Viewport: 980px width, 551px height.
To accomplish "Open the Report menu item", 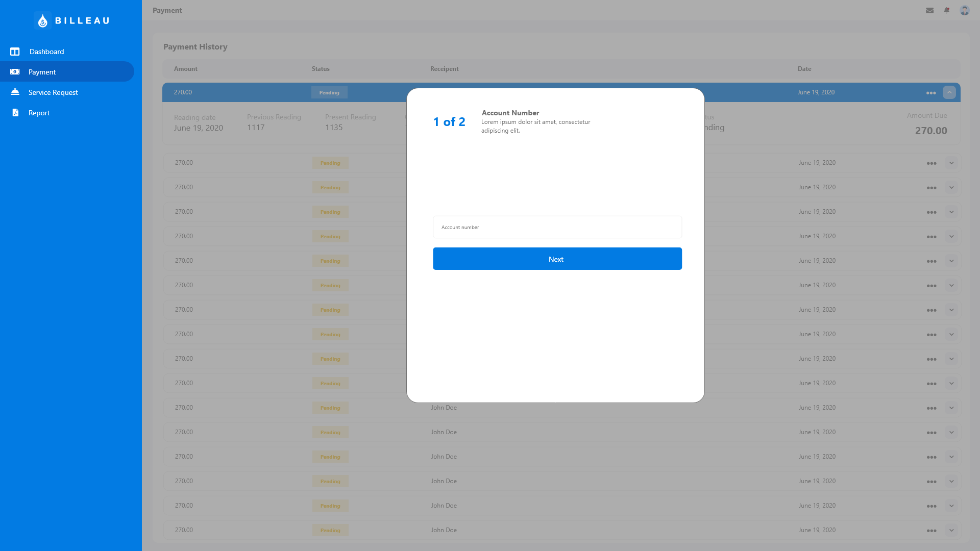I will (x=39, y=113).
